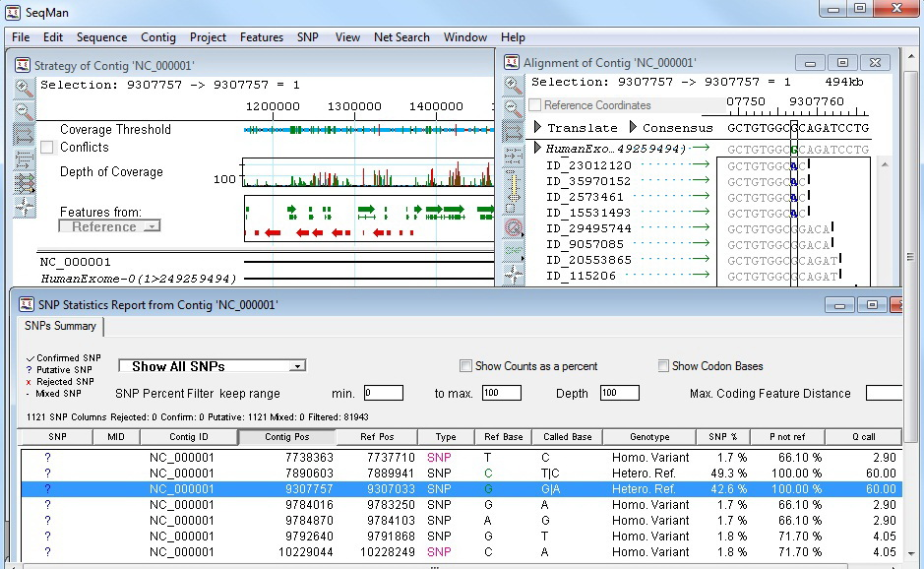The width and height of the screenshot is (924, 569).
Task: Open the Show All SNPs dropdown
Action: tap(213, 366)
